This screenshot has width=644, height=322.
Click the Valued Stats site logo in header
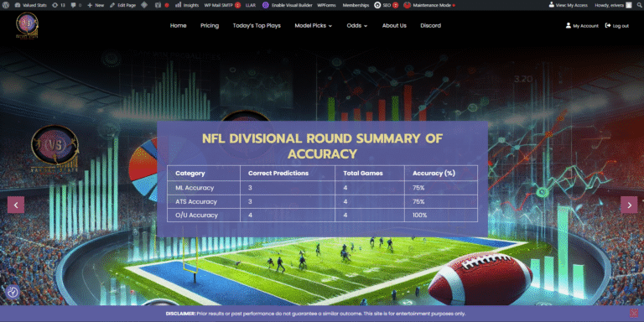27,25
